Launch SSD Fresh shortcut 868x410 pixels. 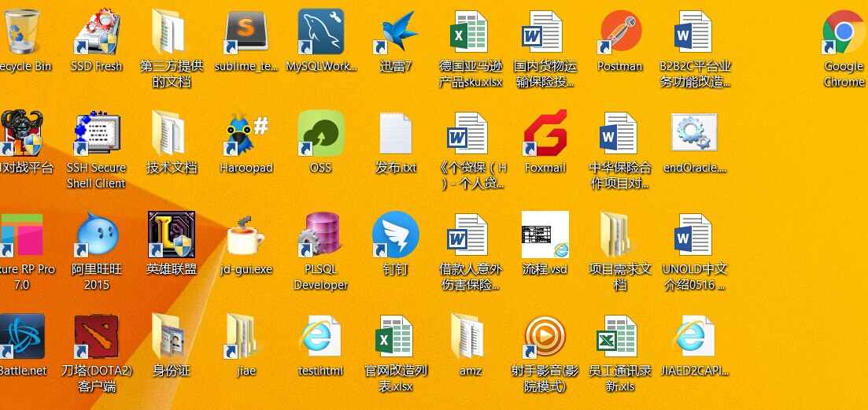[97, 32]
